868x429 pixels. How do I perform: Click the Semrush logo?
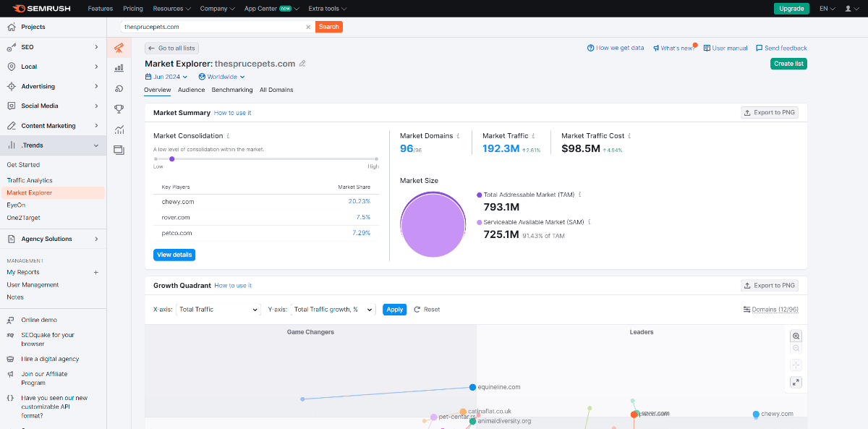pos(41,9)
